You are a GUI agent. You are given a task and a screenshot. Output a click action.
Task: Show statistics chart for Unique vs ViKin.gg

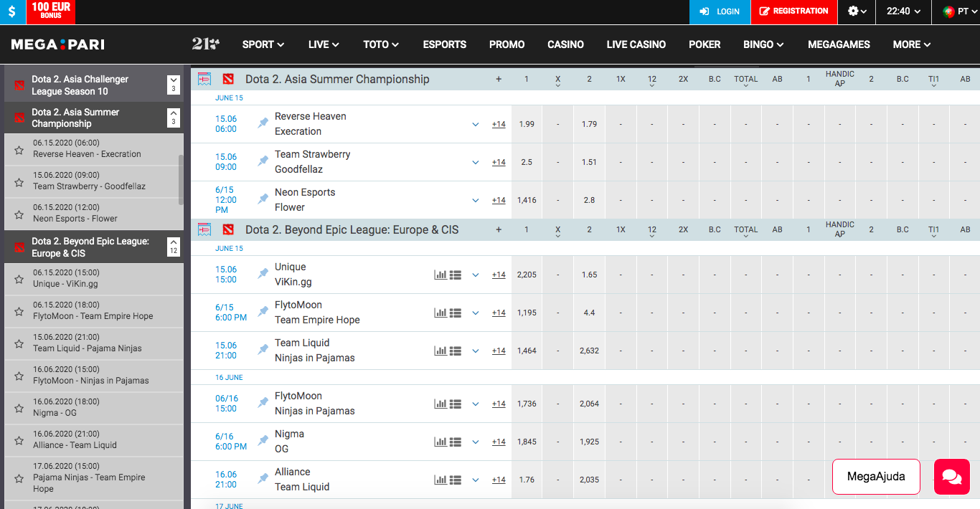pos(440,275)
